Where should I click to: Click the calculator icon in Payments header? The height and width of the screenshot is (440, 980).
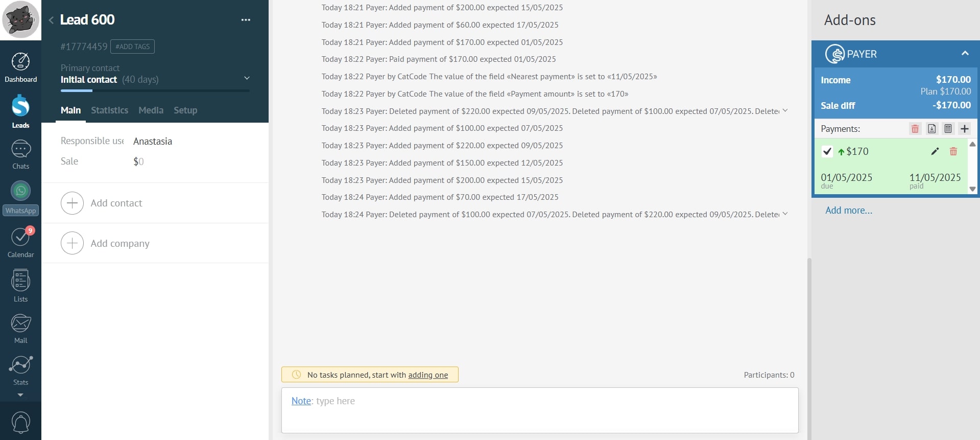(x=948, y=129)
